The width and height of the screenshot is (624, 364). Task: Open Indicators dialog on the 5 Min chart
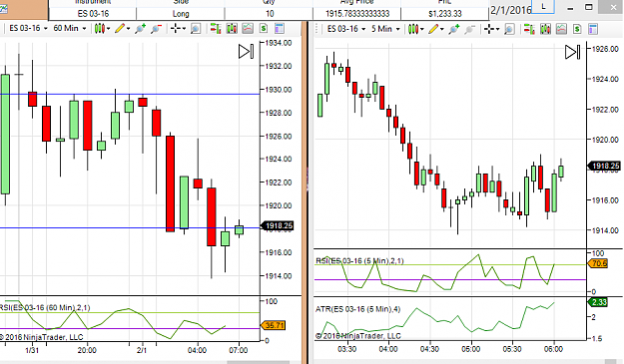pos(561,29)
